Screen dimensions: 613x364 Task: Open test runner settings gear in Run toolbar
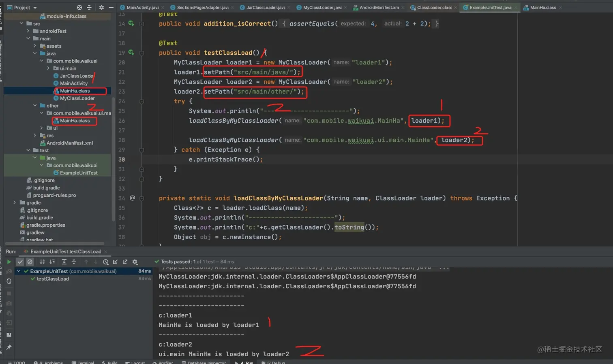click(135, 262)
